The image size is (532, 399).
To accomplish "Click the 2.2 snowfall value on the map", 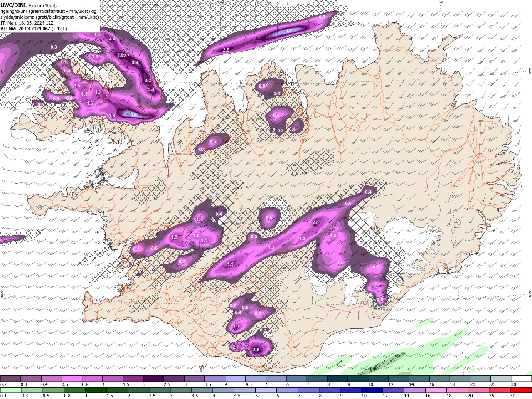I will (x=111, y=38).
